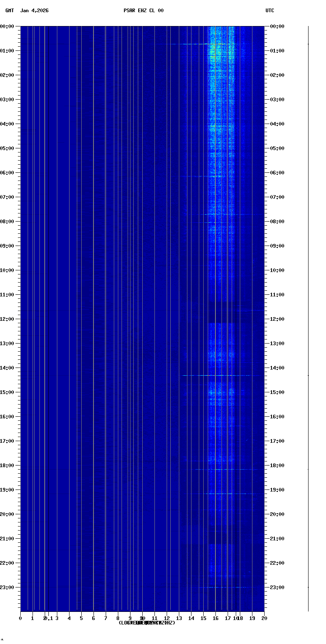Click the 15 Hz label on the frequency axis

click(x=203, y=618)
